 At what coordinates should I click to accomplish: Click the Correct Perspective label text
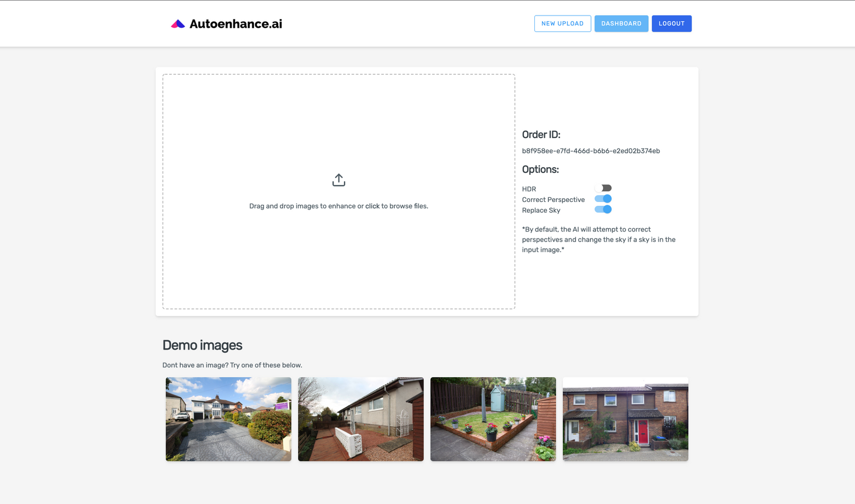click(x=553, y=199)
